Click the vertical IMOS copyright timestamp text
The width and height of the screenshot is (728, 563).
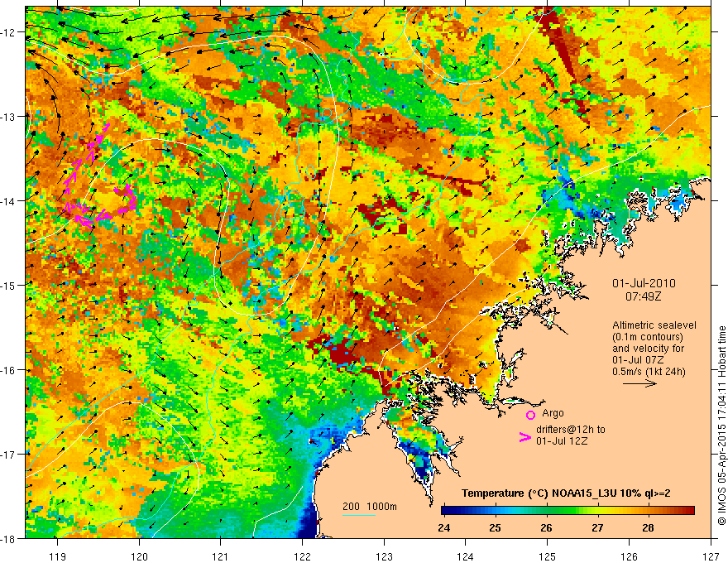[721, 425]
